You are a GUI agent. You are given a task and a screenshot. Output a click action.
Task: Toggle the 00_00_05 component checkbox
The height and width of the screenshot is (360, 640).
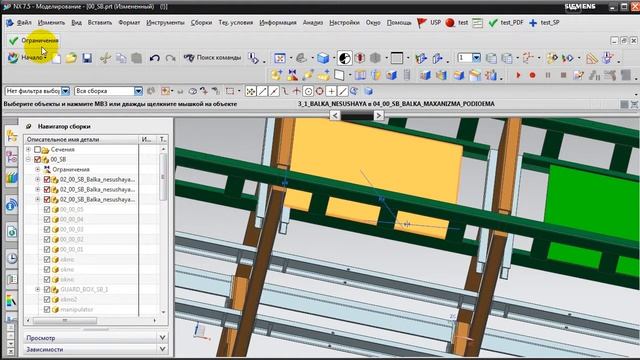[47, 209]
